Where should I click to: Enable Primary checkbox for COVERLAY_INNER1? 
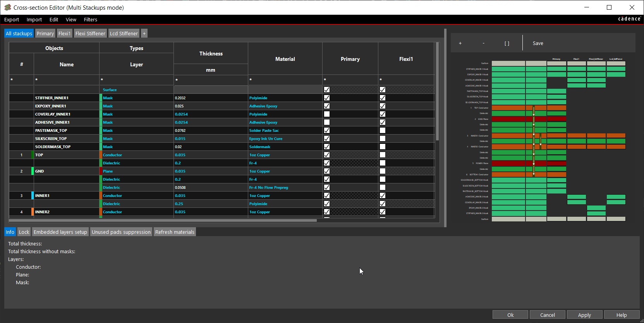click(x=327, y=114)
